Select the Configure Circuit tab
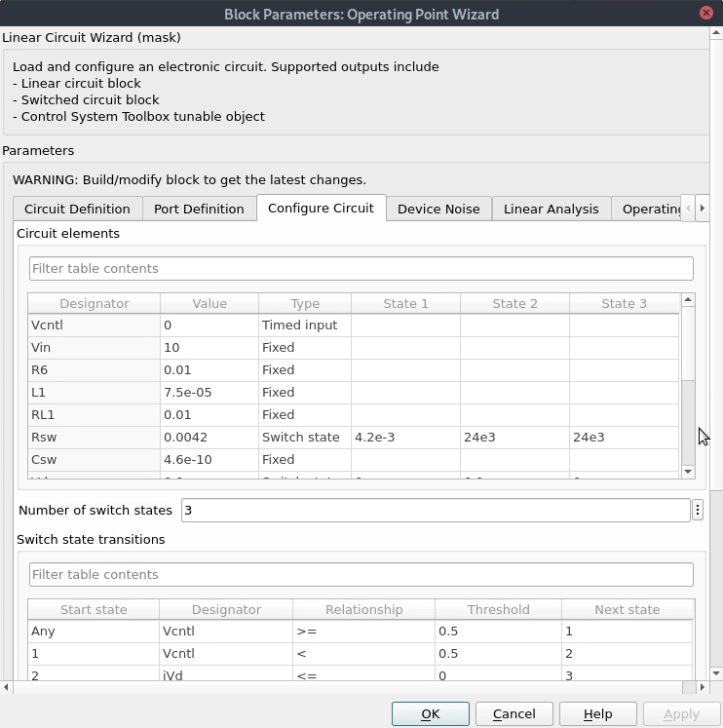Screen dimensions: 723x728 click(322, 208)
